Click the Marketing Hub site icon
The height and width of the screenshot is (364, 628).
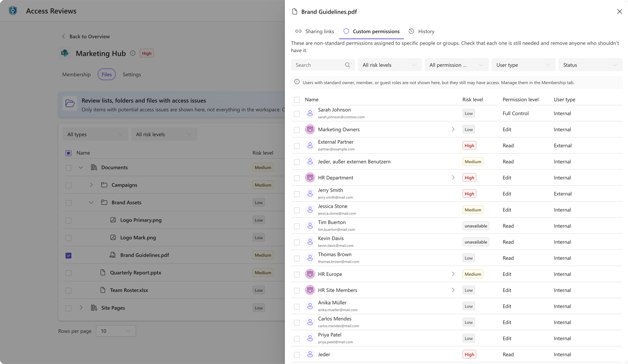point(65,53)
